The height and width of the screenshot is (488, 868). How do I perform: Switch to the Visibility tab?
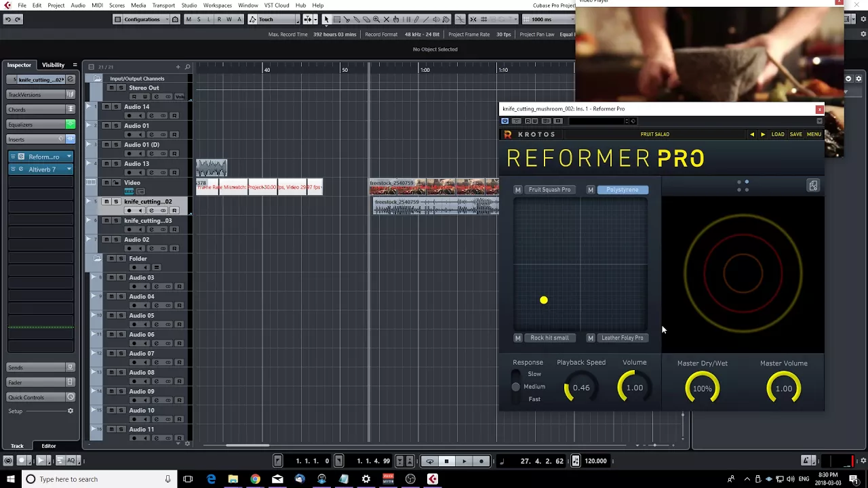click(53, 65)
